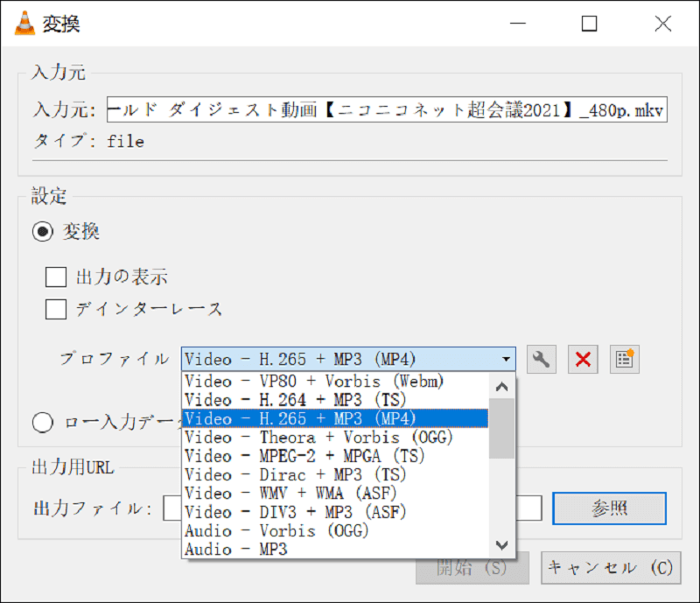Click the profile list scrollbar thumb
700x603 pixels.
click(501, 429)
